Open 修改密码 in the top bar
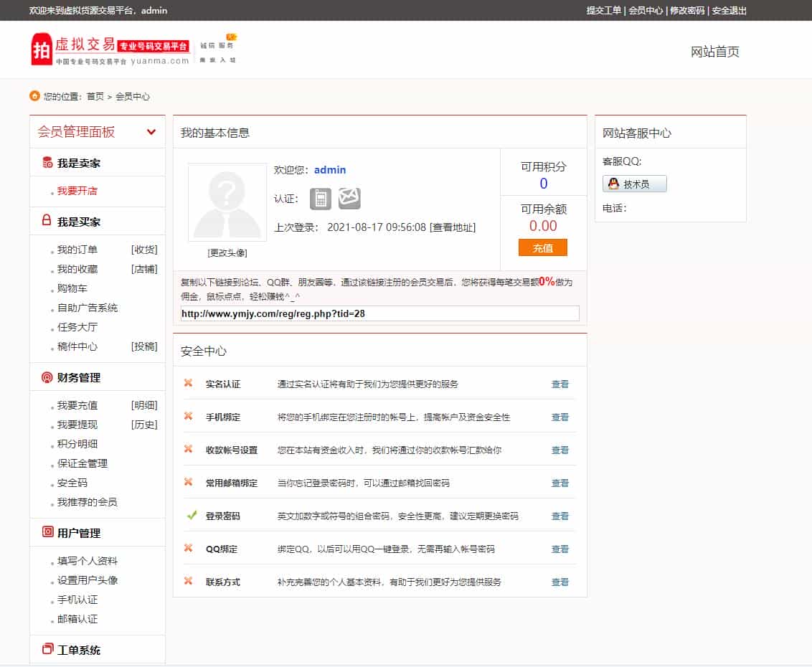The image size is (812, 667). click(687, 10)
